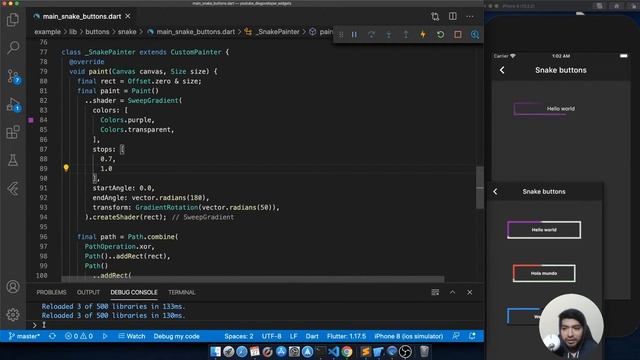Image resolution: width=640 pixels, height=360 pixels.
Task: Open errors and warnings count in status bar
Action: pyautogui.click(x=79, y=336)
